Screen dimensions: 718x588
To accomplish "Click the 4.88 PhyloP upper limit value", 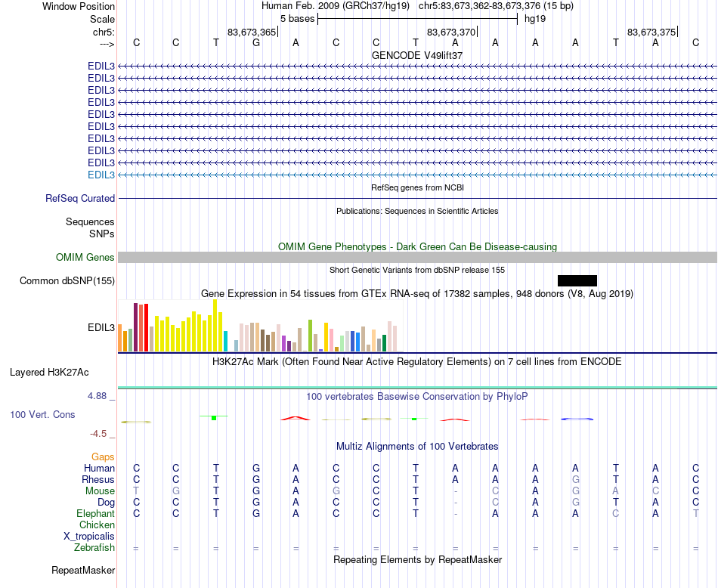I will (97, 396).
